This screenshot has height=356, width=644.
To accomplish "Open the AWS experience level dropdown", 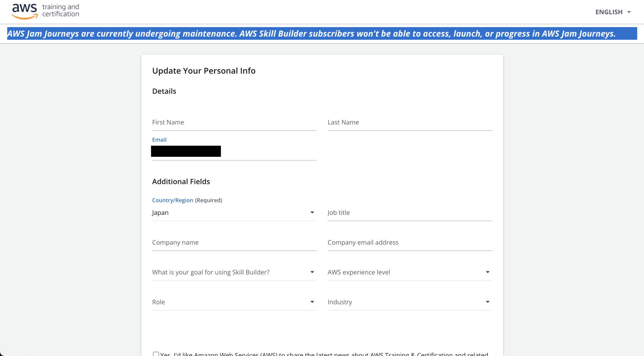I will click(409, 272).
